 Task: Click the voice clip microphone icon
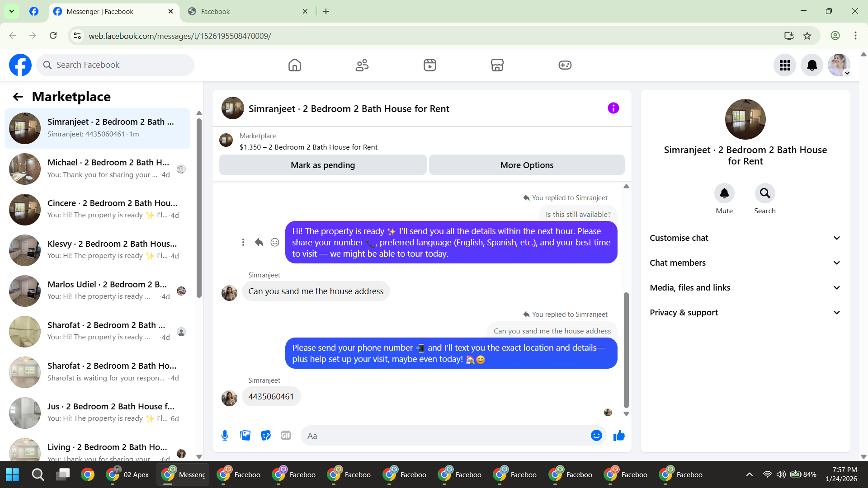(x=225, y=436)
